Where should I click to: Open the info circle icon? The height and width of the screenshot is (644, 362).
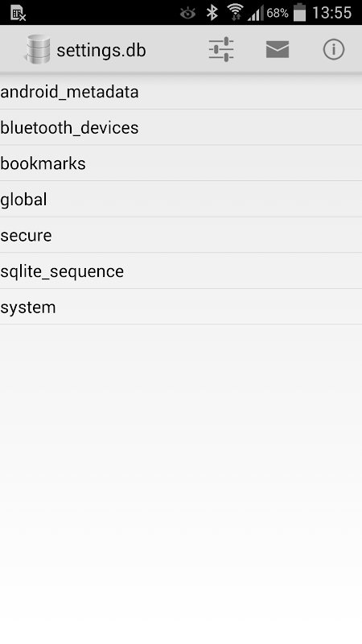[333, 50]
